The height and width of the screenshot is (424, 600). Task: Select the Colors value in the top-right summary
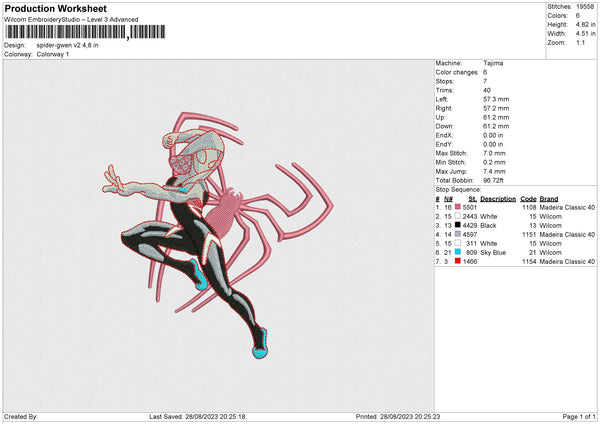coord(578,16)
